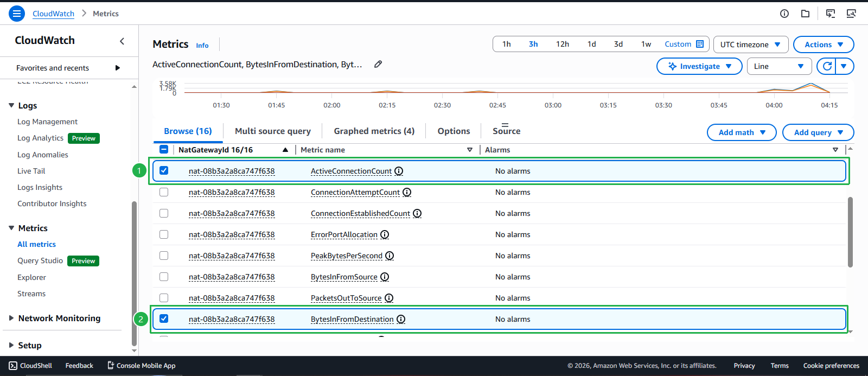Switch to Graphed metrics (4) tab
The width and height of the screenshot is (868, 376).
(x=374, y=131)
